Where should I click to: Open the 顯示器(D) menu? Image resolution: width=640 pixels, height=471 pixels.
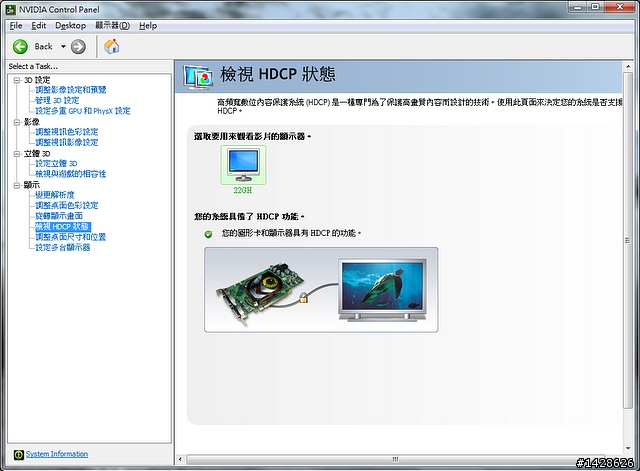click(x=113, y=26)
